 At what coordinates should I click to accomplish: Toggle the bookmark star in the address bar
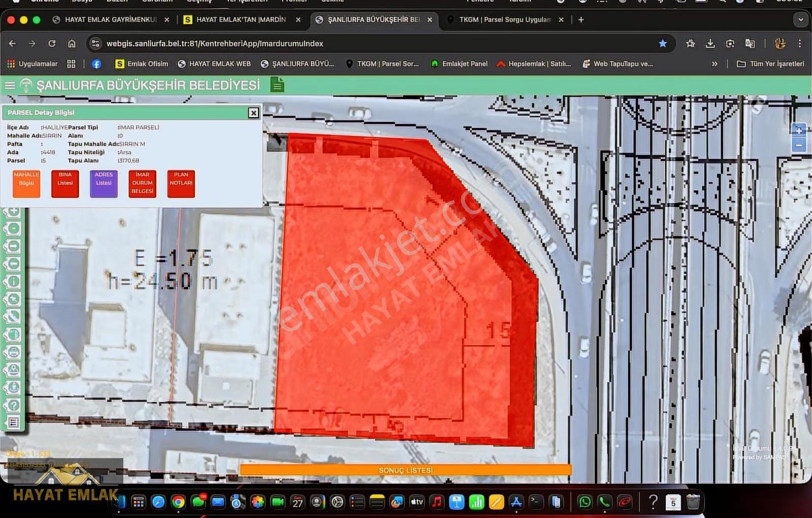[x=663, y=44]
